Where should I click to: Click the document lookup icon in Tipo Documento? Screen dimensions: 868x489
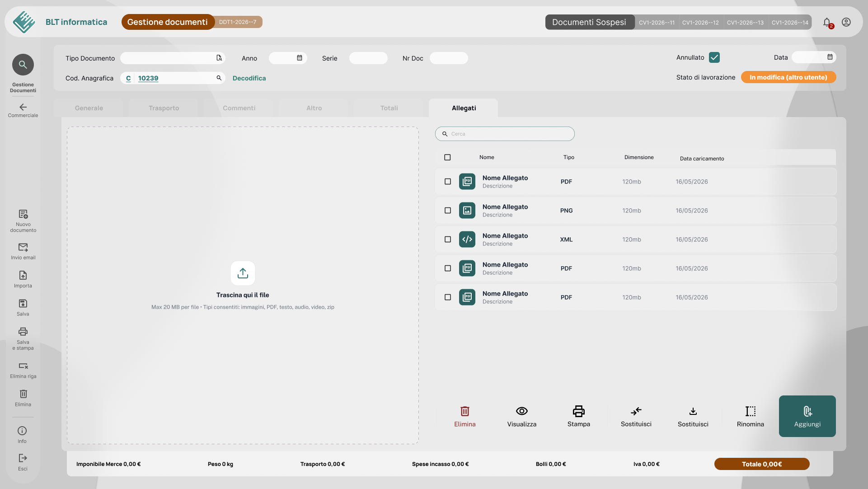click(x=219, y=58)
